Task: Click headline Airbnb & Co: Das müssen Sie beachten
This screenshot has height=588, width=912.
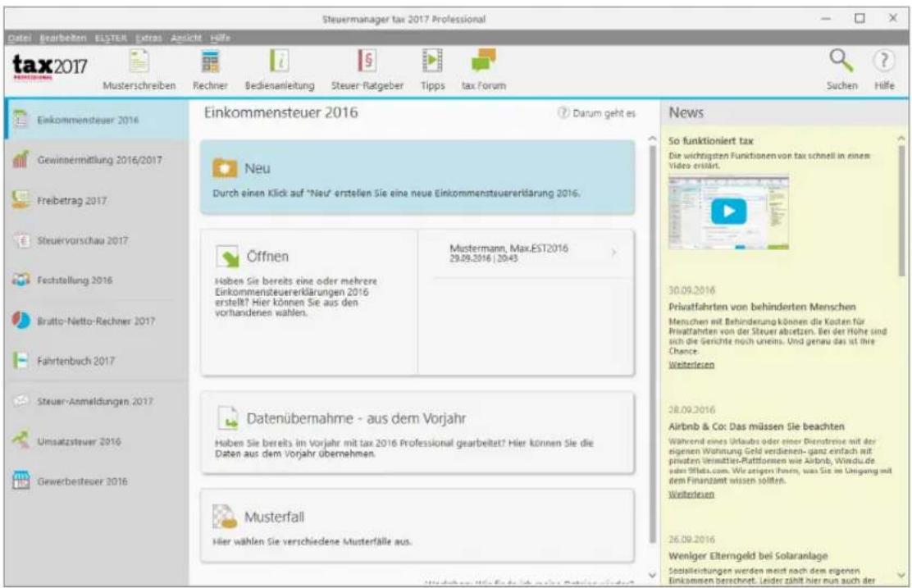Action: [x=756, y=426]
